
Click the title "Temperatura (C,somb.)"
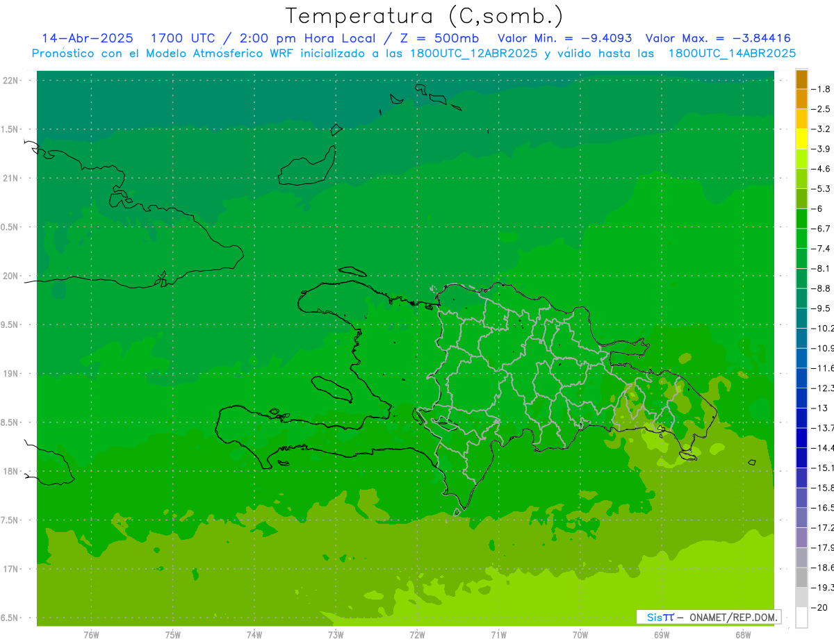point(424,17)
